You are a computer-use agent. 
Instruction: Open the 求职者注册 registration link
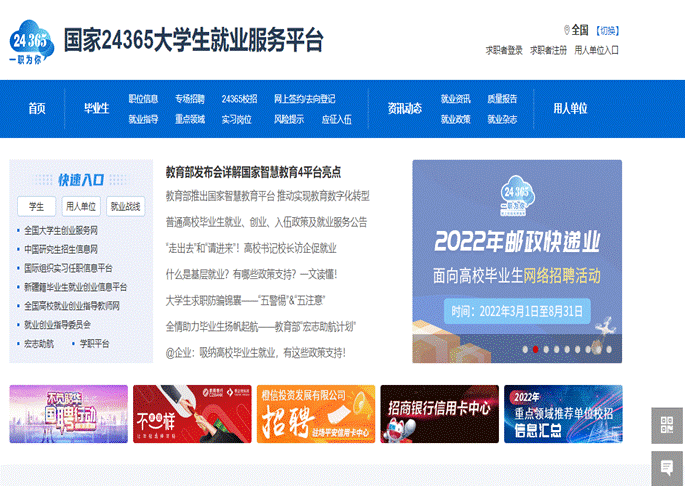548,49
